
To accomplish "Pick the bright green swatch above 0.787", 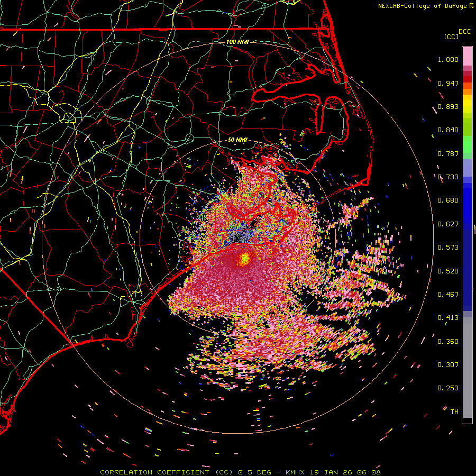I will click(x=467, y=144).
